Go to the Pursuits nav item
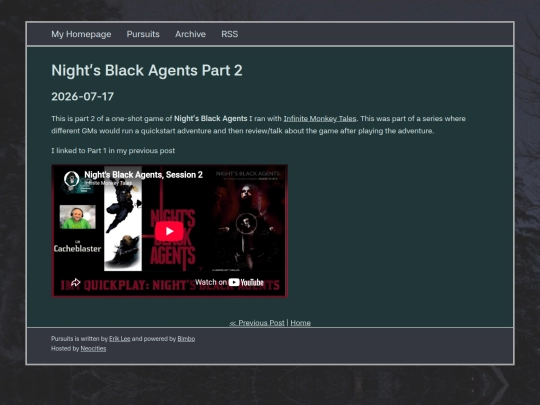The image size is (540, 405). (143, 34)
